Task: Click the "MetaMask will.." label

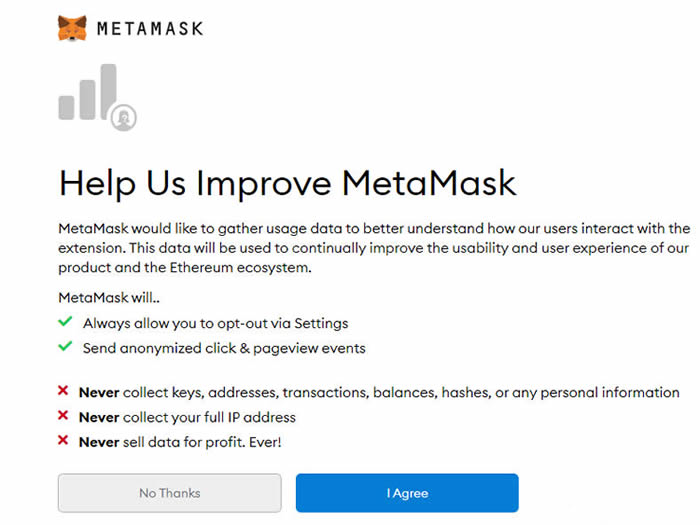Action: pos(110,298)
